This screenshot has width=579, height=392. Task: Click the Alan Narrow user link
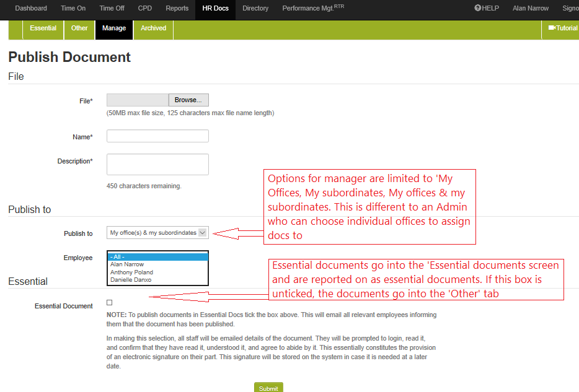[530, 9]
